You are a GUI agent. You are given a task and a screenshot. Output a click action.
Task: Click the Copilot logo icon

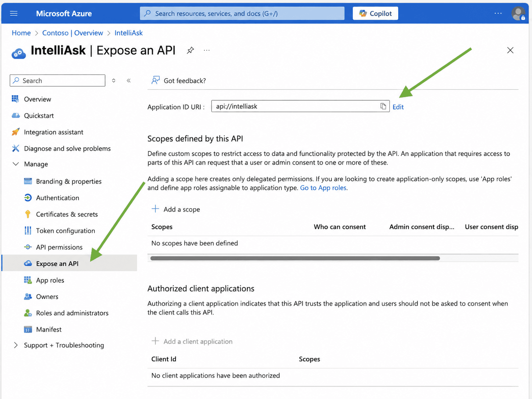pos(363,14)
